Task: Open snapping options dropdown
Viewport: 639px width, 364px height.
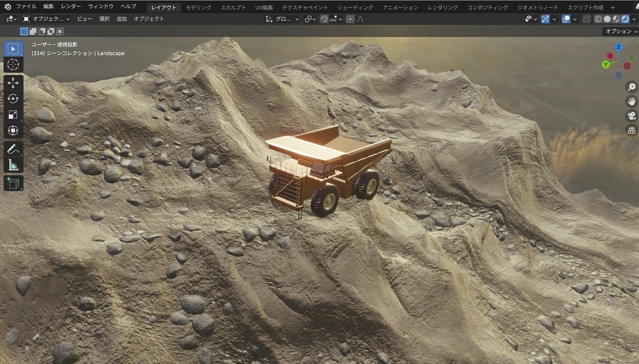Action: pyautogui.click(x=336, y=19)
